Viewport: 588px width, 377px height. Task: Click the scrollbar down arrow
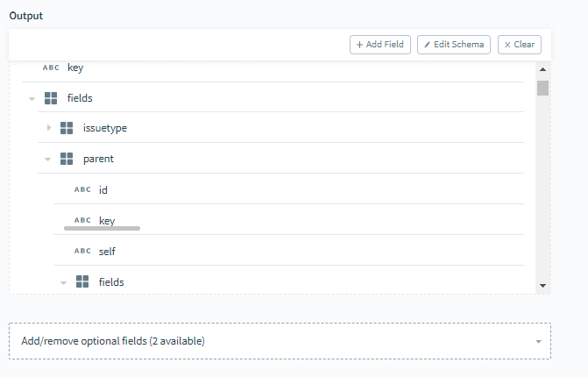coord(542,286)
